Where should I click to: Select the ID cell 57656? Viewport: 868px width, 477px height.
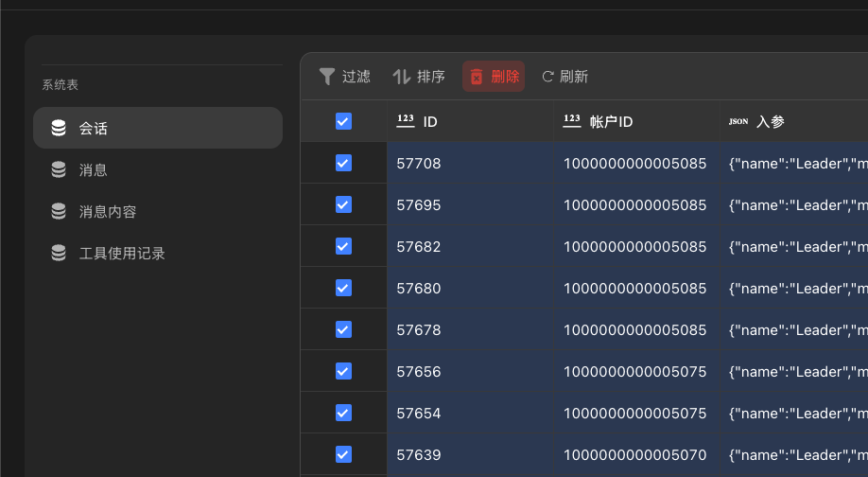point(470,371)
